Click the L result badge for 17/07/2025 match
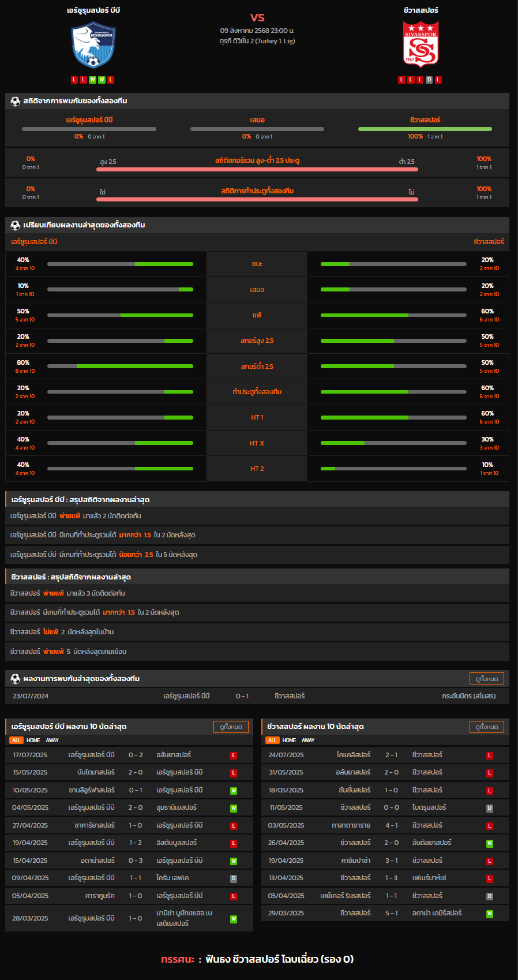 tap(234, 755)
